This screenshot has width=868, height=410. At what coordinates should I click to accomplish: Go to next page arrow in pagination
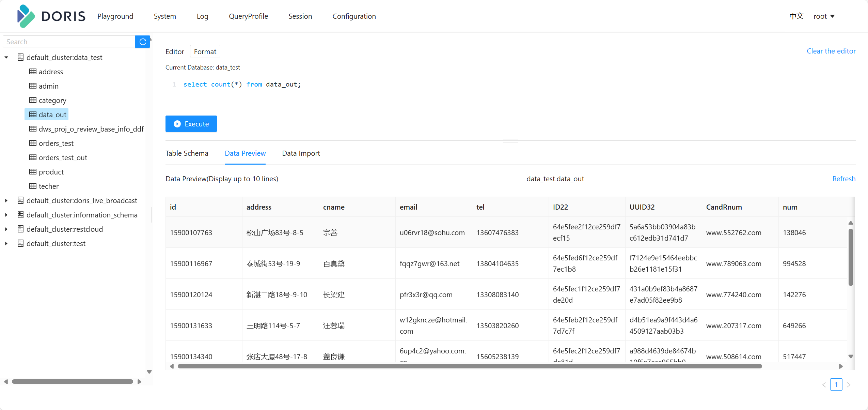(x=849, y=385)
